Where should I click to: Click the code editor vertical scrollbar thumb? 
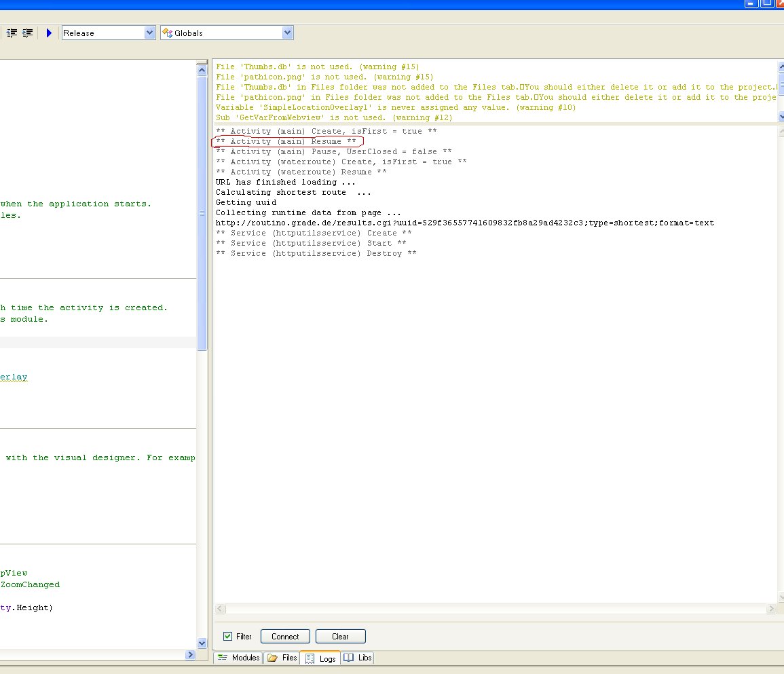pyautogui.click(x=202, y=214)
